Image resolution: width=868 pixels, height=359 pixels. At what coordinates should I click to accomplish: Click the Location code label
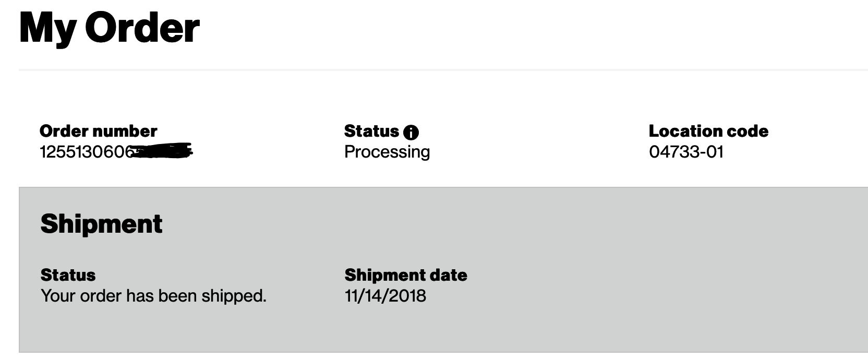pyautogui.click(x=708, y=131)
